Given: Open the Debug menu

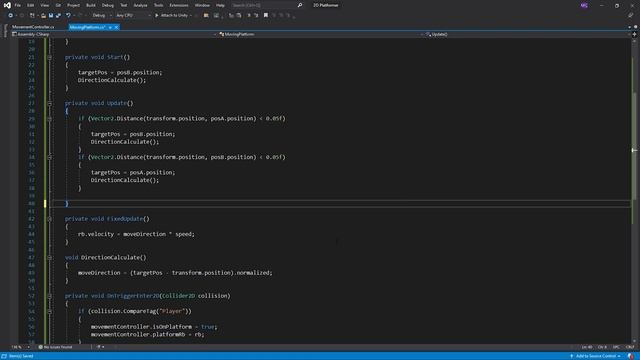Looking at the screenshot, I should click(108, 5).
